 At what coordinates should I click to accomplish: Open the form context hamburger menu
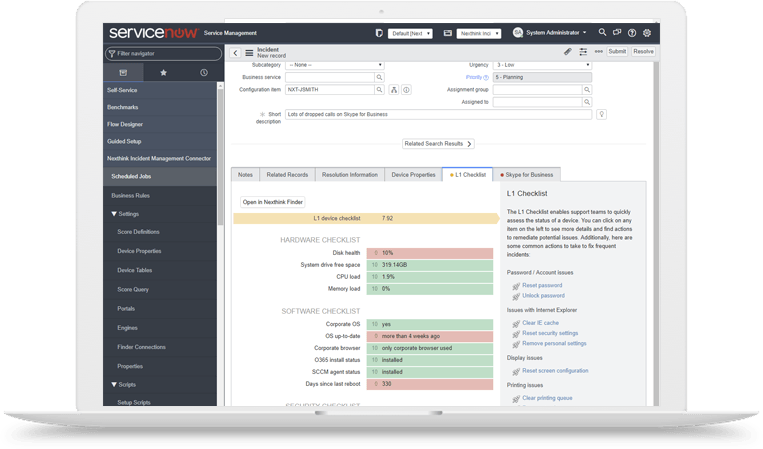[x=249, y=53]
